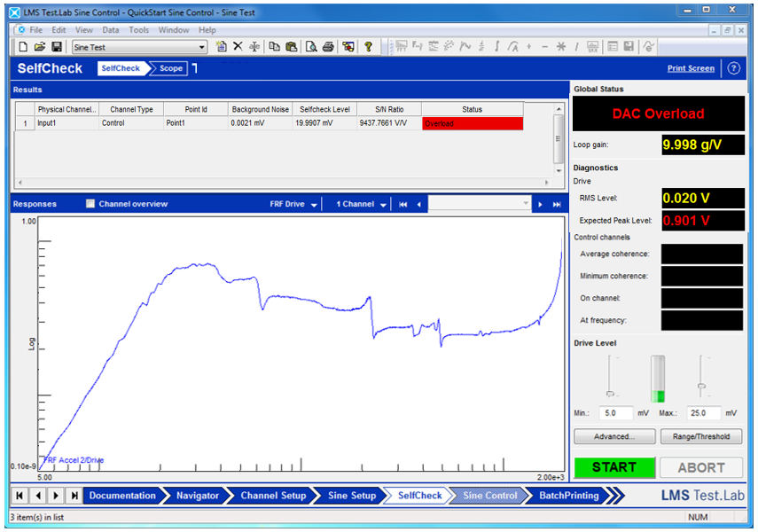758x532 pixels.
Task: Click the Print Preview magnifier icon
Action: pyautogui.click(x=311, y=47)
